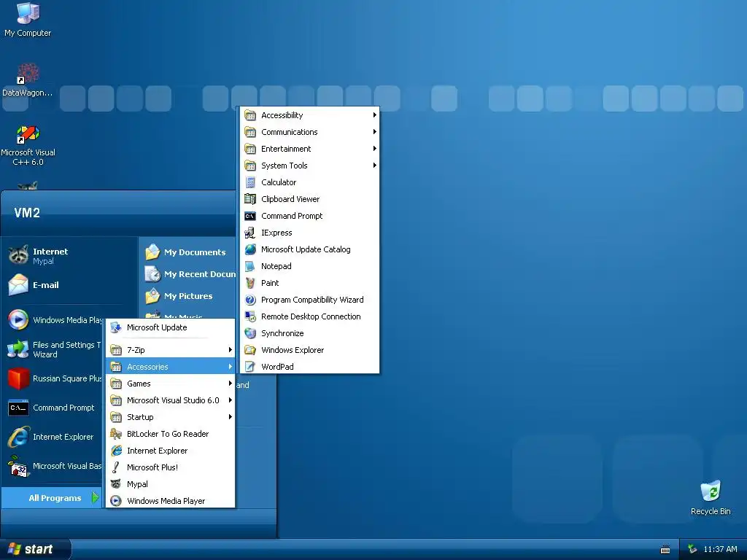Open My Recent Documents in start menu

coord(189,274)
